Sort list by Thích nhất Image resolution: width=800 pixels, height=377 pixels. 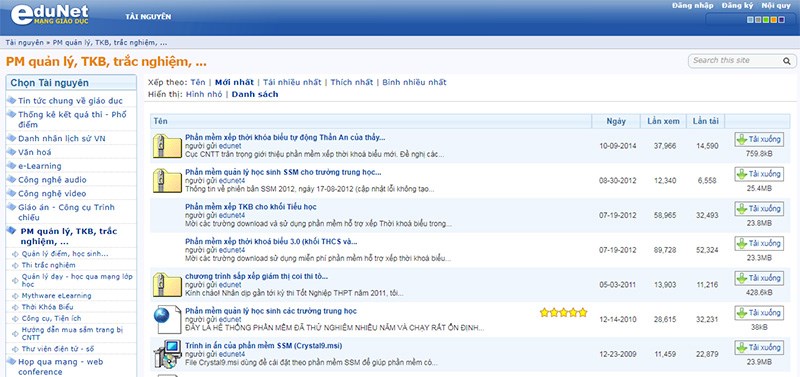coord(352,82)
